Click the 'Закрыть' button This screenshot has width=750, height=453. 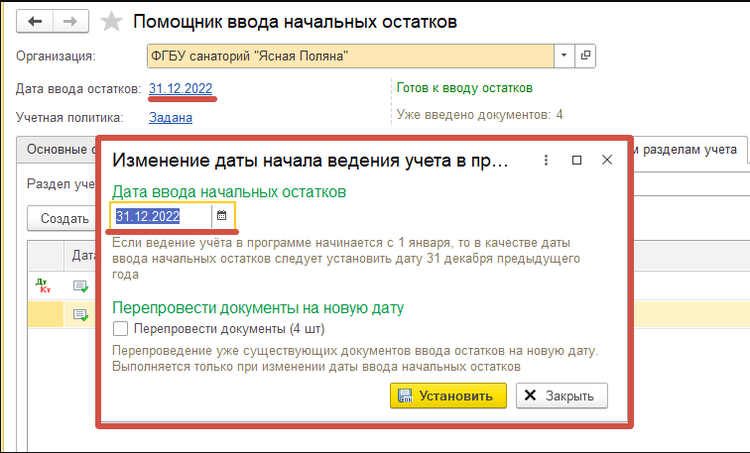click(x=561, y=396)
